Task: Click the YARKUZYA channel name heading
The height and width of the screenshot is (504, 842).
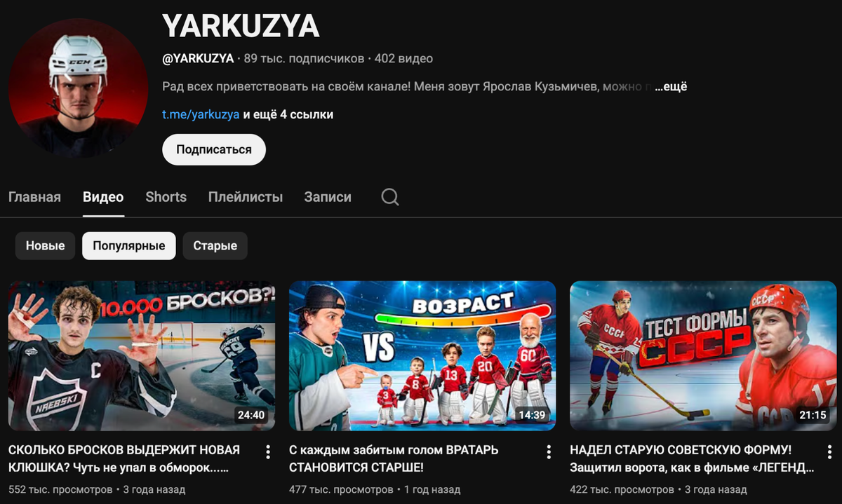Action: (x=241, y=27)
